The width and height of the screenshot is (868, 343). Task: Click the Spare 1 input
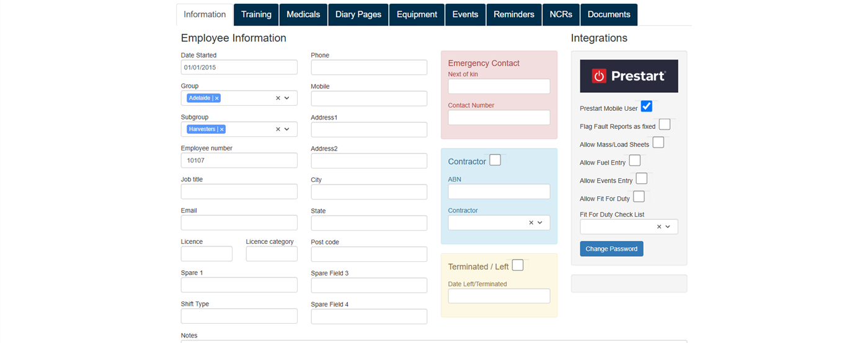point(239,285)
